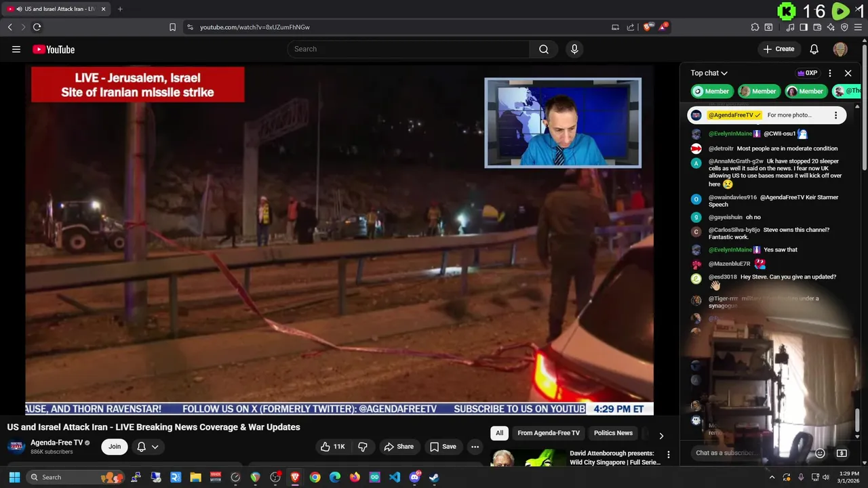
Task: Go back using the browser back arrow
Action: 9,27
